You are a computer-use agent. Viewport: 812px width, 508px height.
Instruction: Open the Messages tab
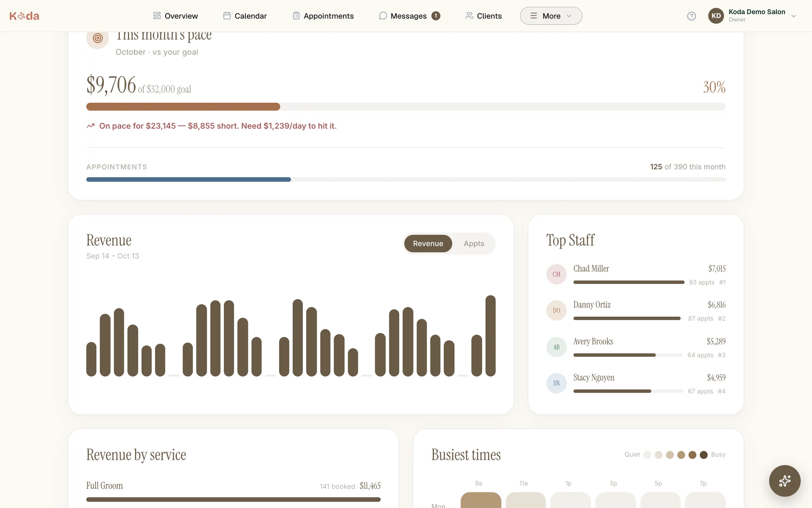[409, 16]
